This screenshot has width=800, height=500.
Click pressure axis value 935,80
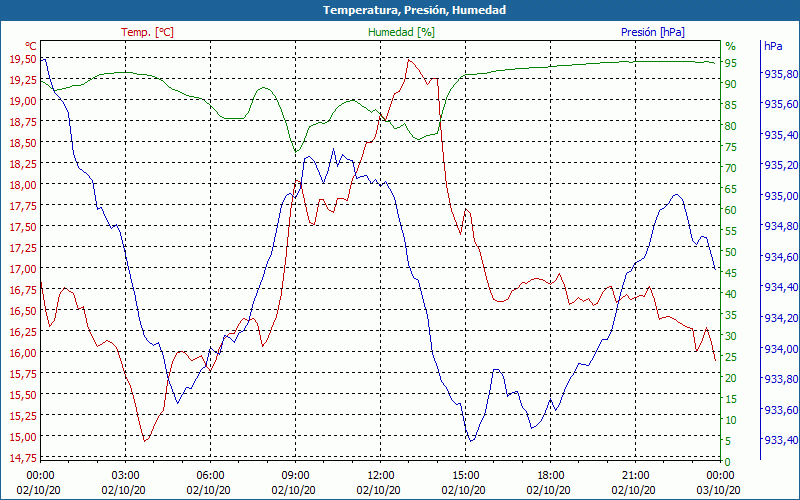tap(781, 74)
